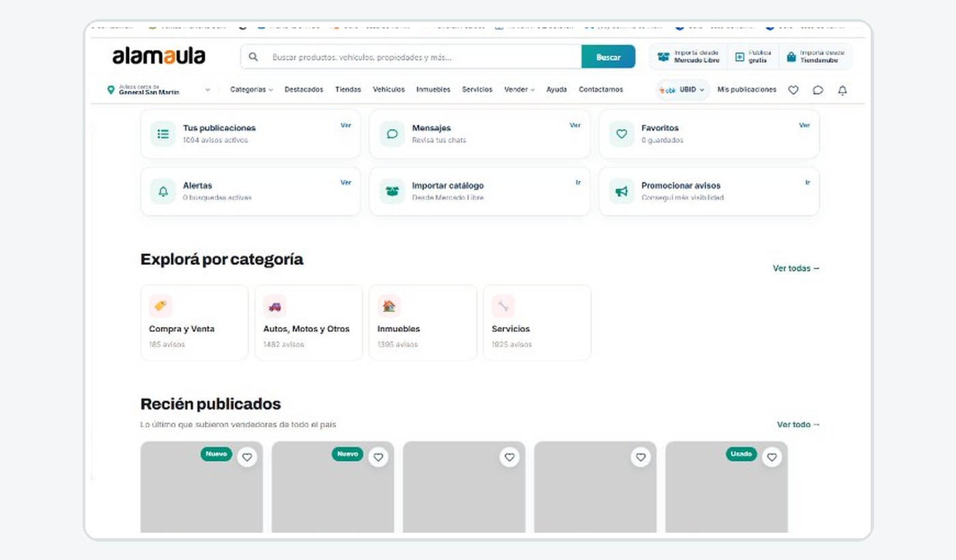
Task: Favorite the fourth recently published listing
Action: [x=641, y=458]
